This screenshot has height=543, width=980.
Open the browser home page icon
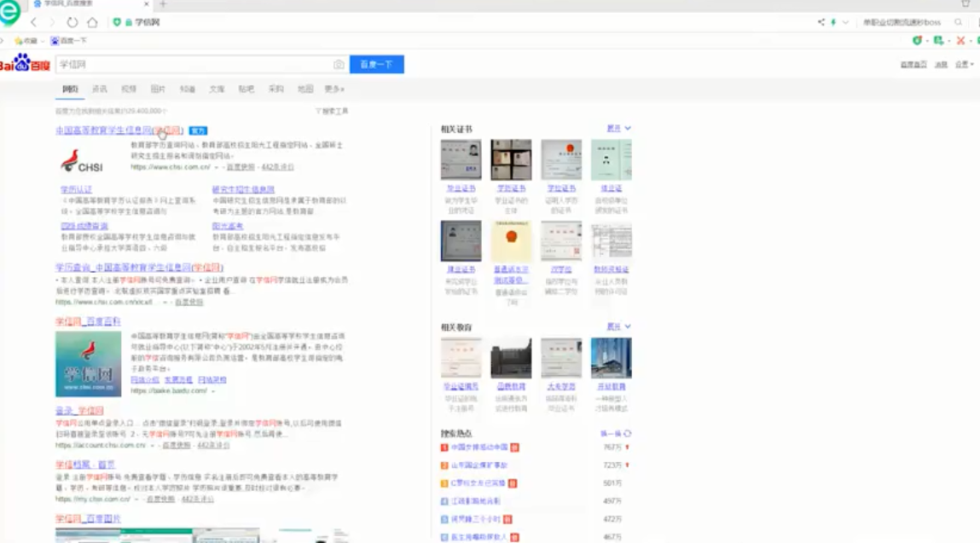point(92,22)
